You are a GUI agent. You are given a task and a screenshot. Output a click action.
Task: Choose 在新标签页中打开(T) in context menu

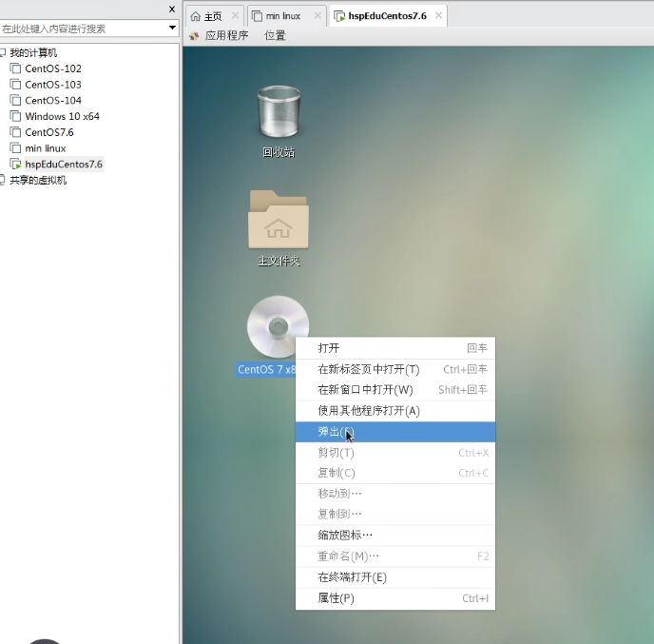(x=395, y=369)
